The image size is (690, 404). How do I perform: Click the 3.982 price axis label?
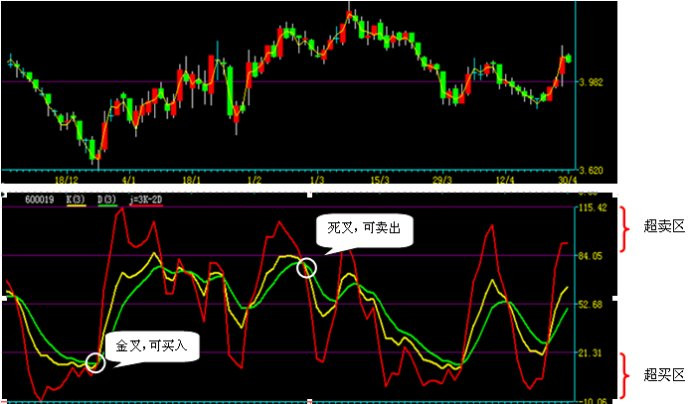[x=592, y=83]
